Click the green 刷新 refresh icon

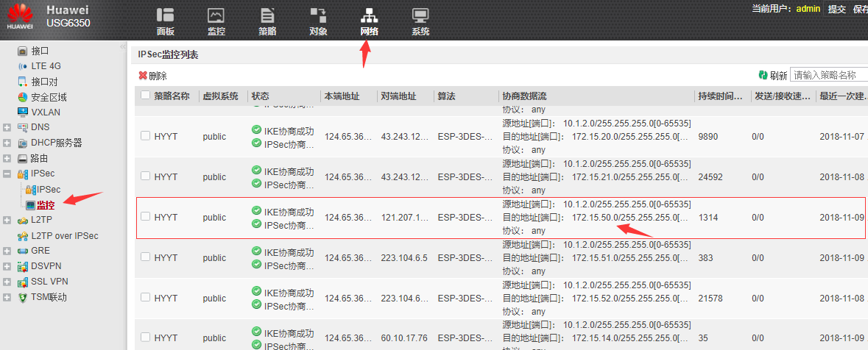tap(763, 75)
